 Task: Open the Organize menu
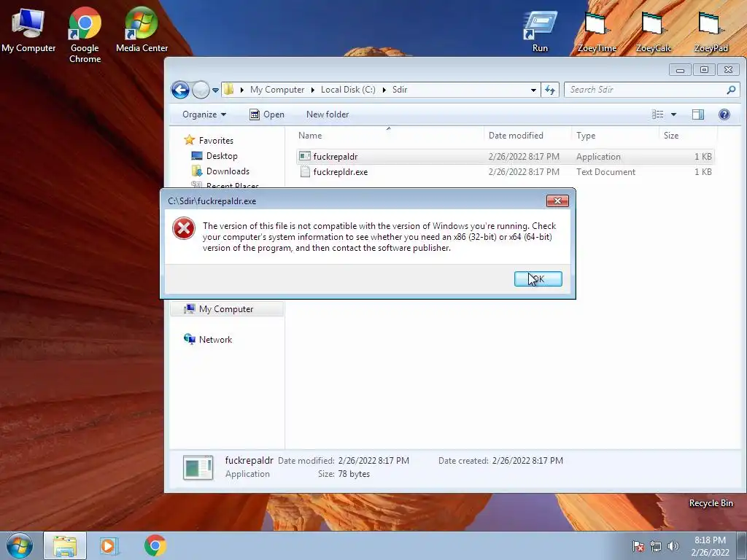tap(204, 114)
